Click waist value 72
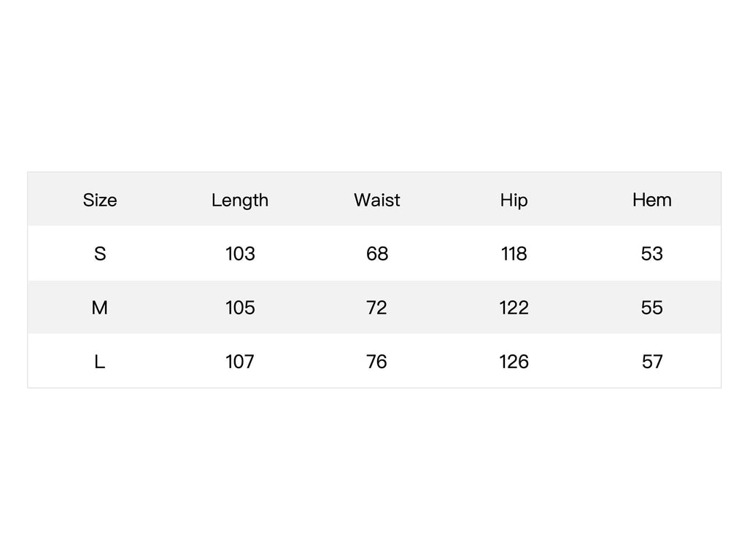 (x=377, y=308)
